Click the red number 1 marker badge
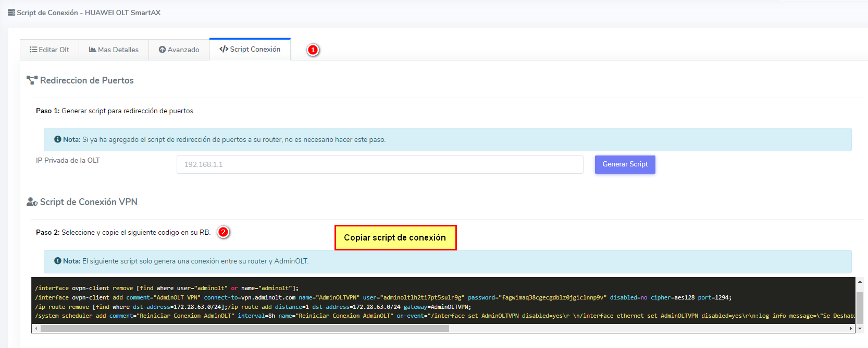The image size is (868, 348). 313,50
